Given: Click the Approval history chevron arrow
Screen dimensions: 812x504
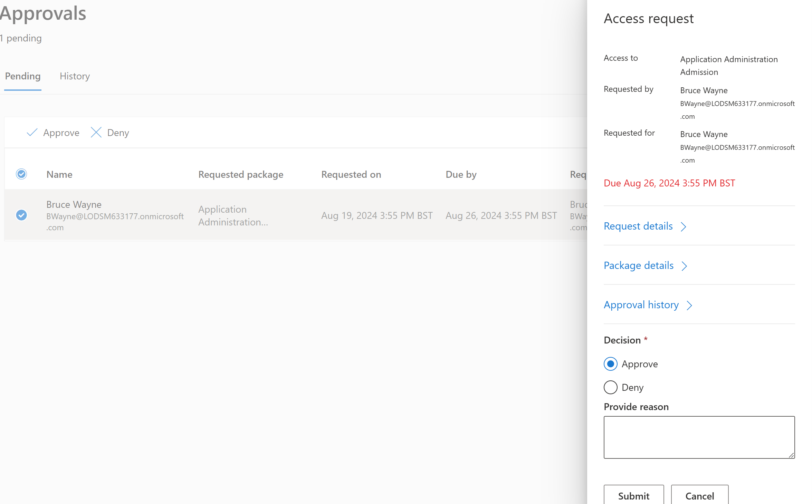Looking at the screenshot, I should [x=689, y=306].
